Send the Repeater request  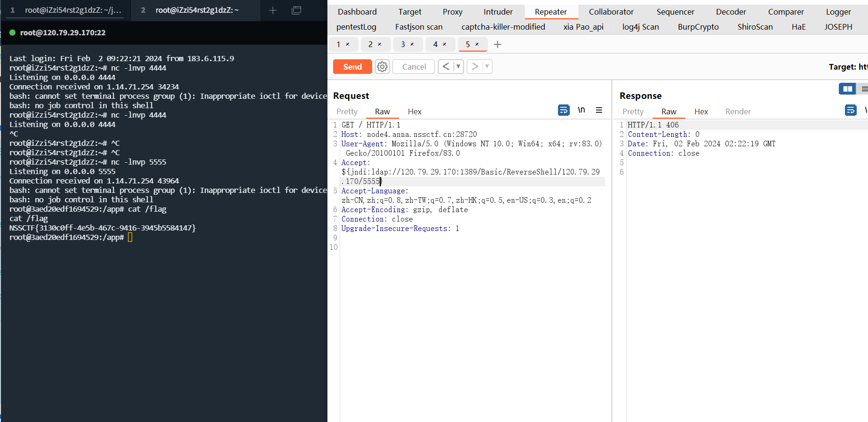coord(352,67)
